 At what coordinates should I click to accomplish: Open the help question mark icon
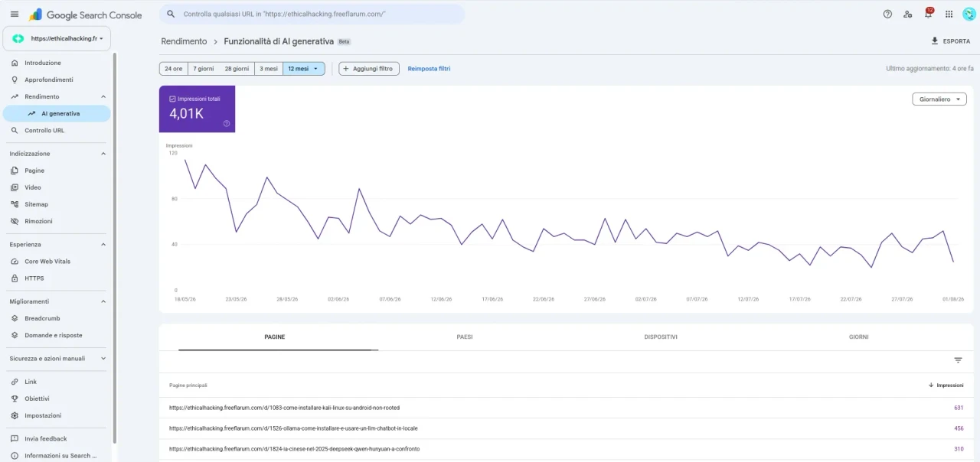[887, 14]
